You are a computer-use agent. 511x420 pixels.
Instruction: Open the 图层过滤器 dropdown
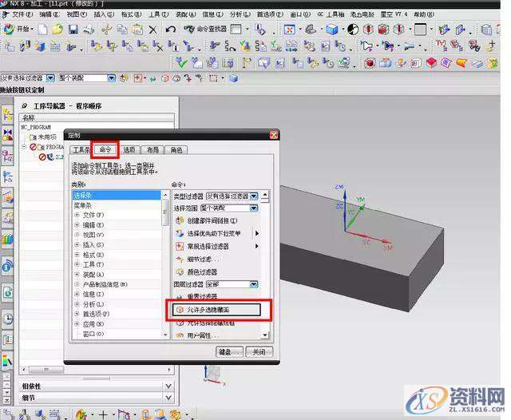[x=253, y=284]
